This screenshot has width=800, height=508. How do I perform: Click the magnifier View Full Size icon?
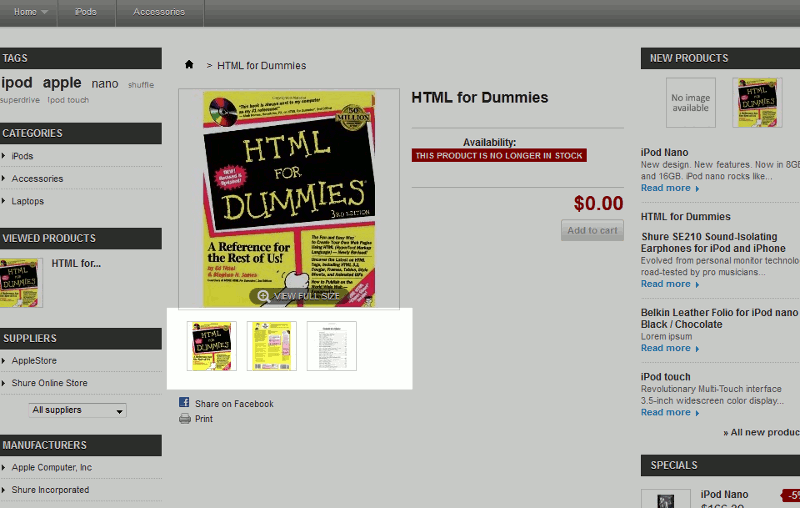pos(263,296)
